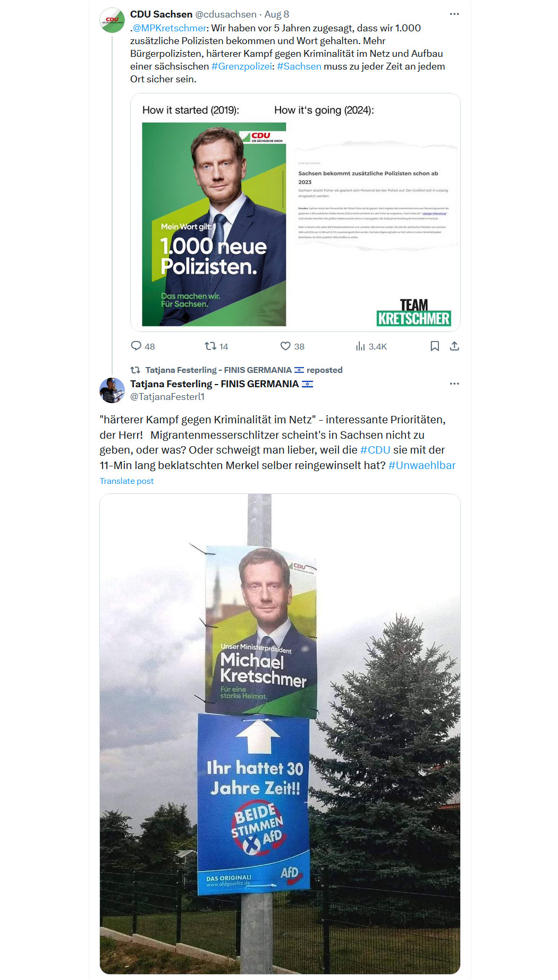Open the #CDU hashtag link

[375, 450]
